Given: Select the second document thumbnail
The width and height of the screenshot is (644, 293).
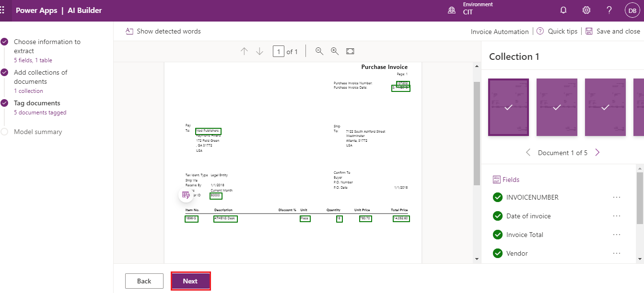Looking at the screenshot, I should (x=557, y=107).
